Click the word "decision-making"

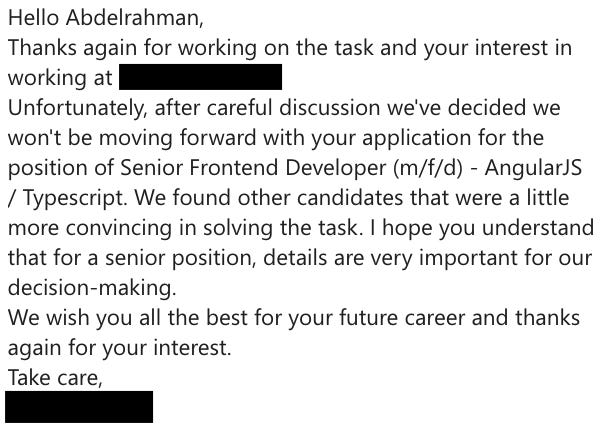(89, 288)
